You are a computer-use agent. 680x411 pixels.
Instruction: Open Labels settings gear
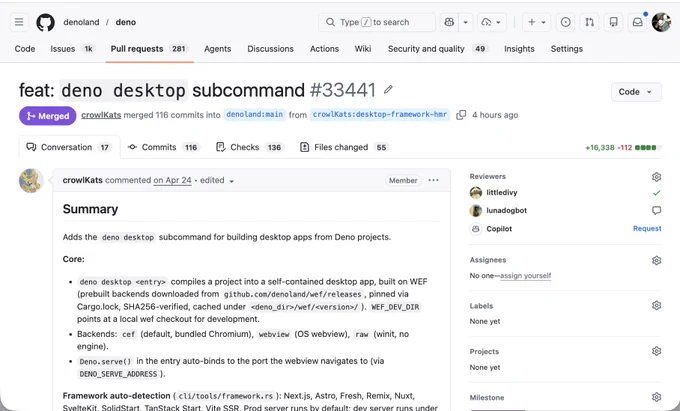tap(656, 305)
